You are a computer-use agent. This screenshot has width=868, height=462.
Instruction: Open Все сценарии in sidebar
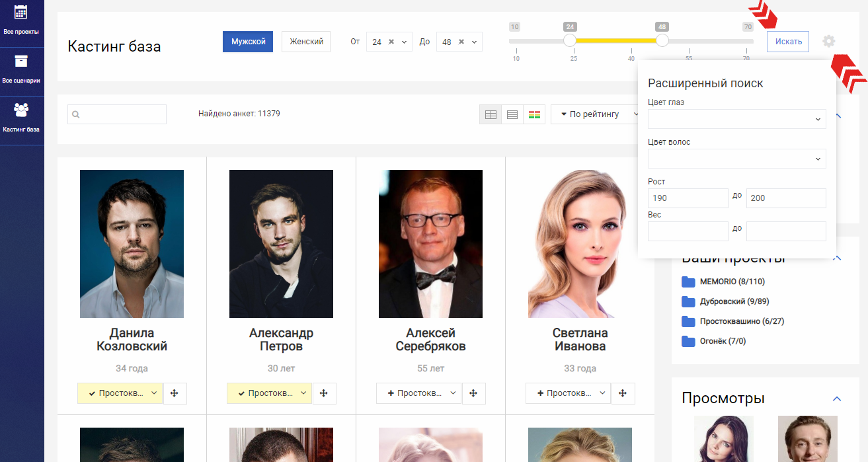[x=21, y=69]
